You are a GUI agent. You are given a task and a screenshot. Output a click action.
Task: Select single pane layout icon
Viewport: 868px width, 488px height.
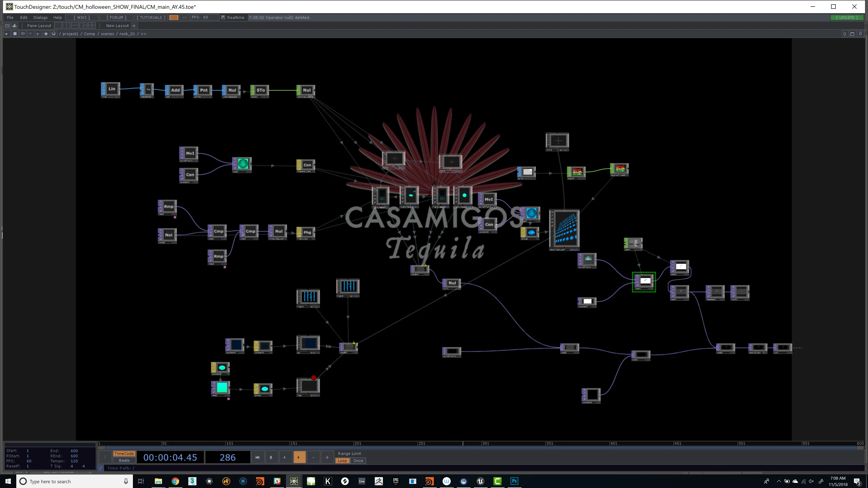pos(58,26)
